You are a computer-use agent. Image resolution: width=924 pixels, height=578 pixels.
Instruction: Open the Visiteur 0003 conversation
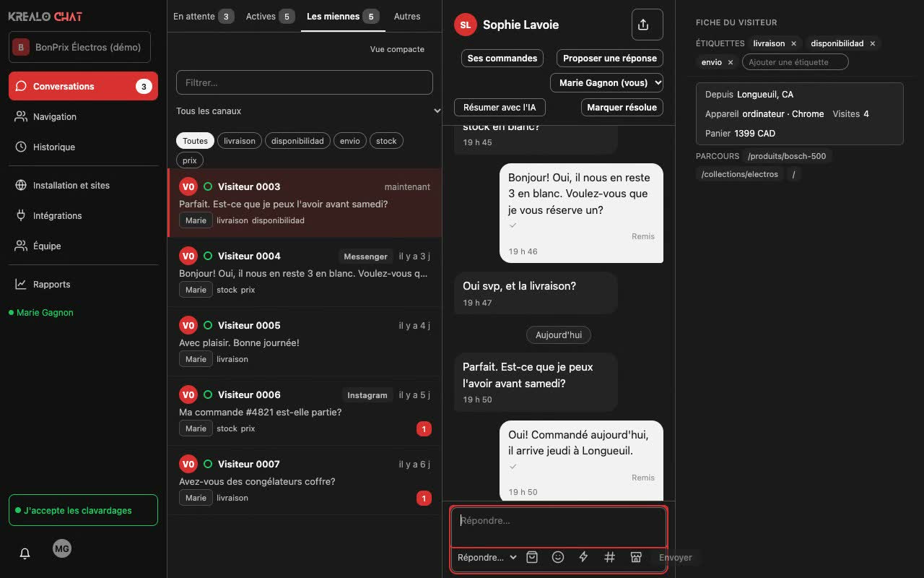(305, 203)
